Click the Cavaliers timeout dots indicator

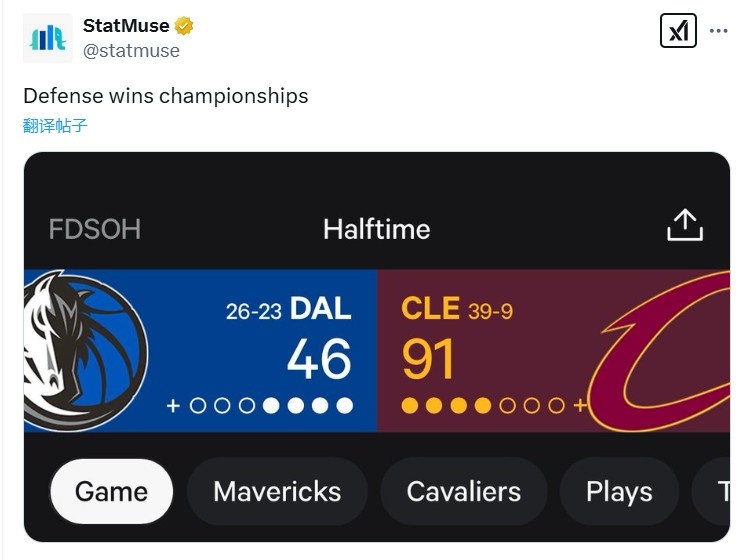point(484,406)
